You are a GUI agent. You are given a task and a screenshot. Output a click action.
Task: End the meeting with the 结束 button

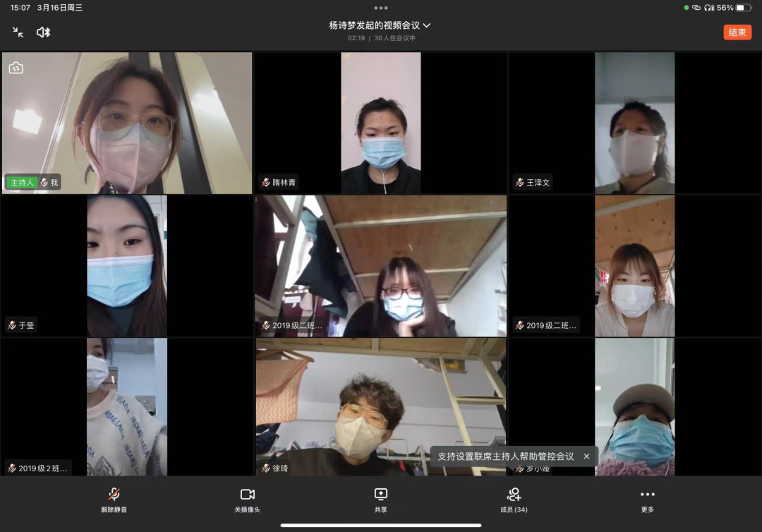coord(737,32)
